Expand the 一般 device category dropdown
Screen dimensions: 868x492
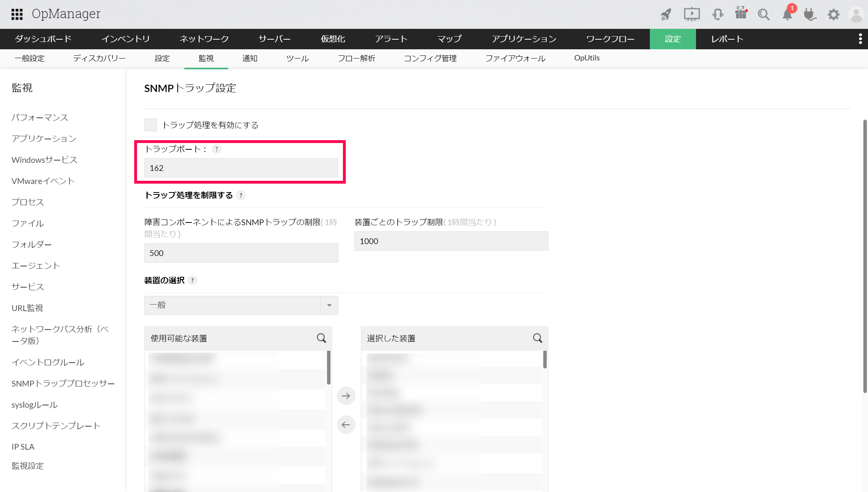coord(329,305)
